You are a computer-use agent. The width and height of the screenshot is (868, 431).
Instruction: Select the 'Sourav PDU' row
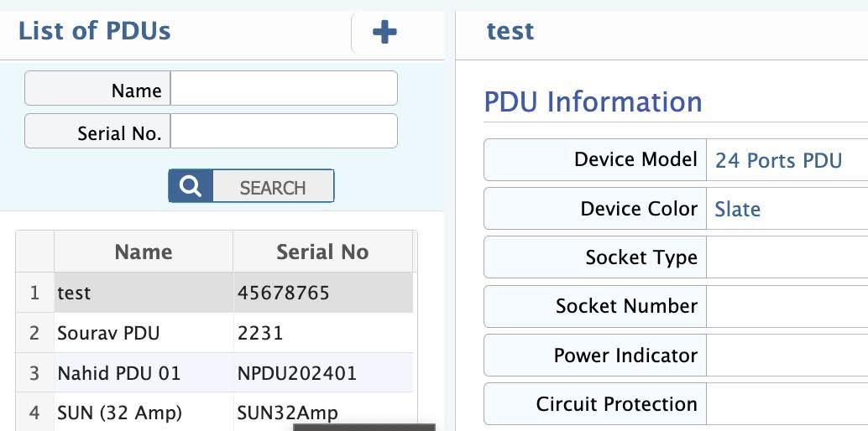(214, 333)
